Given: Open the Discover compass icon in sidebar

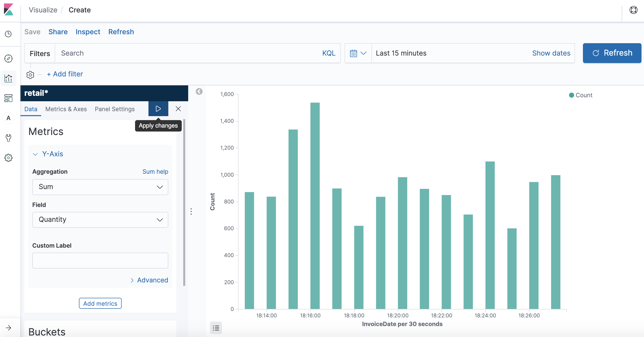Looking at the screenshot, I should 8,59.
